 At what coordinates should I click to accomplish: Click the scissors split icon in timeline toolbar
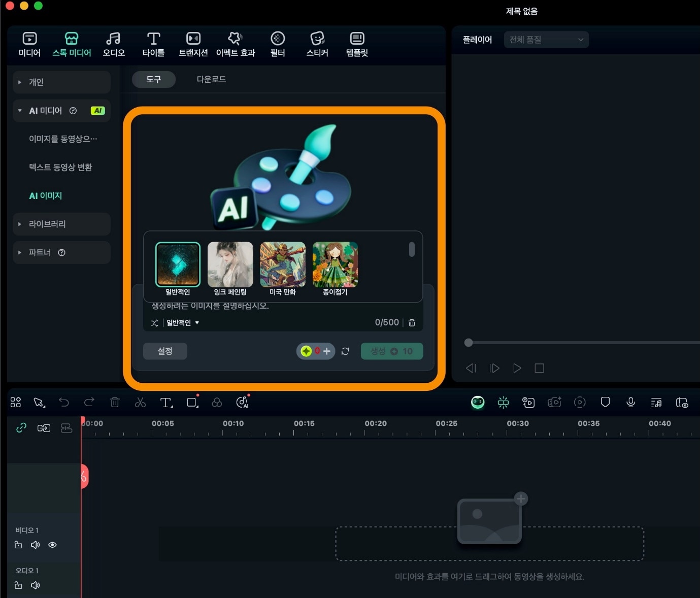pos(140,403)
